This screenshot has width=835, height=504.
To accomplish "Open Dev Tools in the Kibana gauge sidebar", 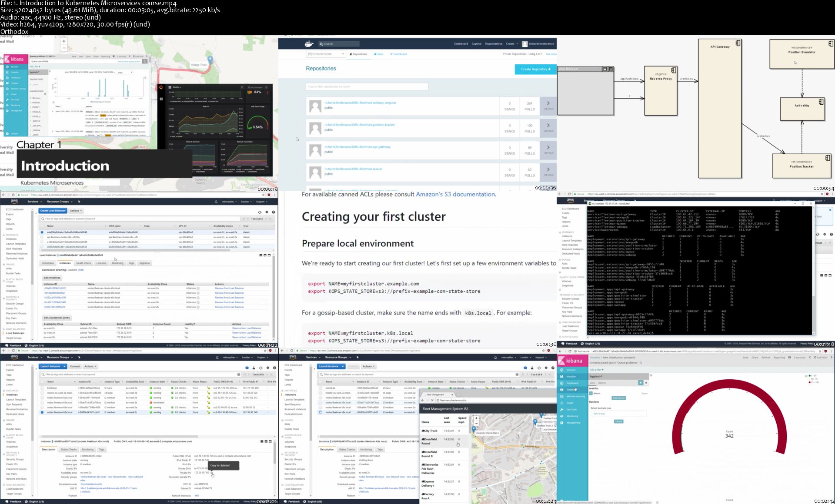I will pos(571,409).
